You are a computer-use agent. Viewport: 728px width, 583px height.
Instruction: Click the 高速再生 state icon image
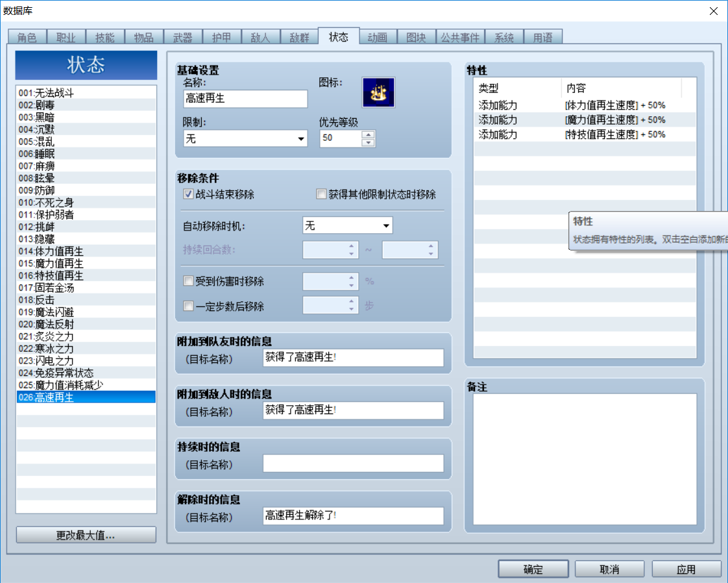[378, 92]
